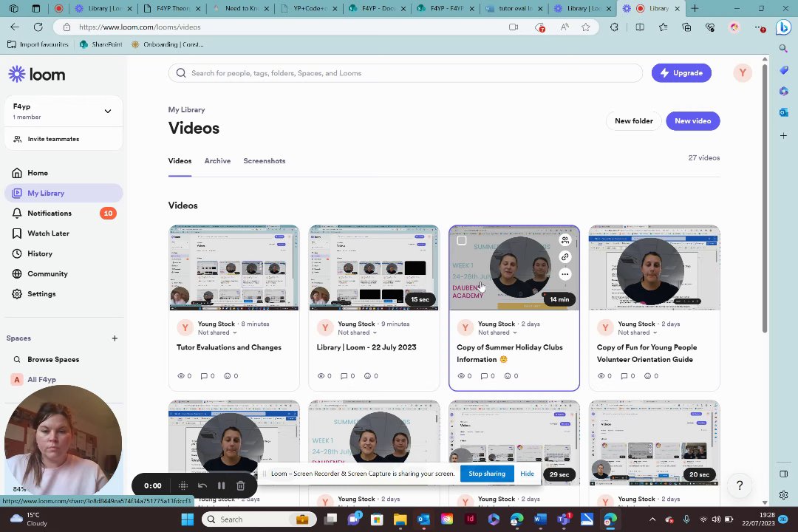
Task: Click comment count on Tutor Evaluations card
Action: tap(207, 376)
